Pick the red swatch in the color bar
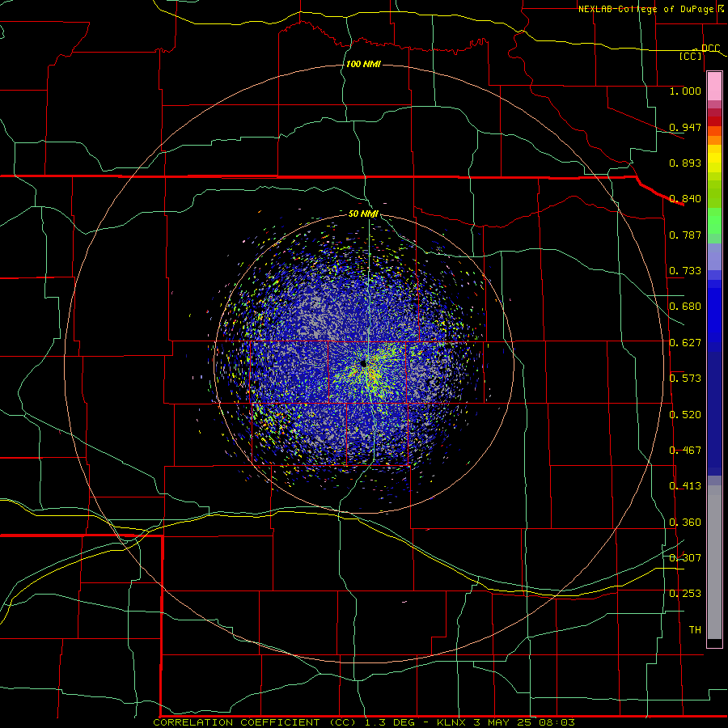The image size is (728, 728). pyautogui.click(x=714, y=121)
